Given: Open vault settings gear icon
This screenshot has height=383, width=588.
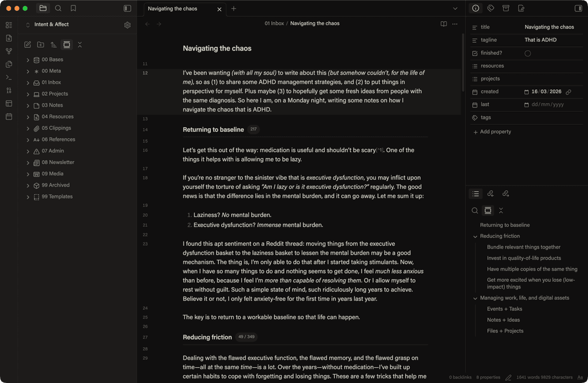Looking at the screenshot, I should (x=127, y=25).
